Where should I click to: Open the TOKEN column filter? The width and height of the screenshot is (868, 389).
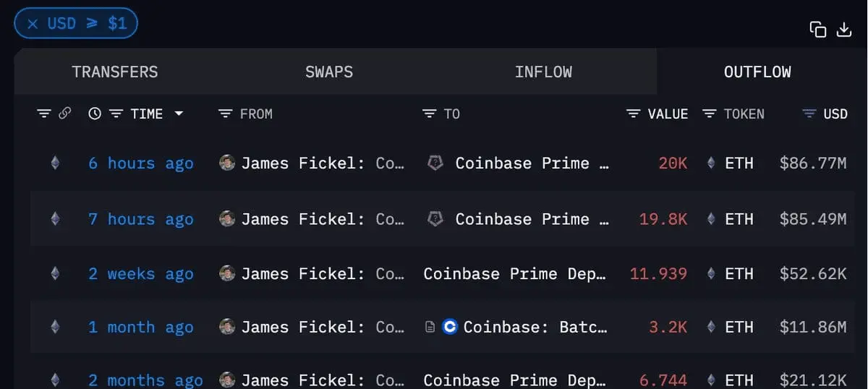click(x=710, y=114)
